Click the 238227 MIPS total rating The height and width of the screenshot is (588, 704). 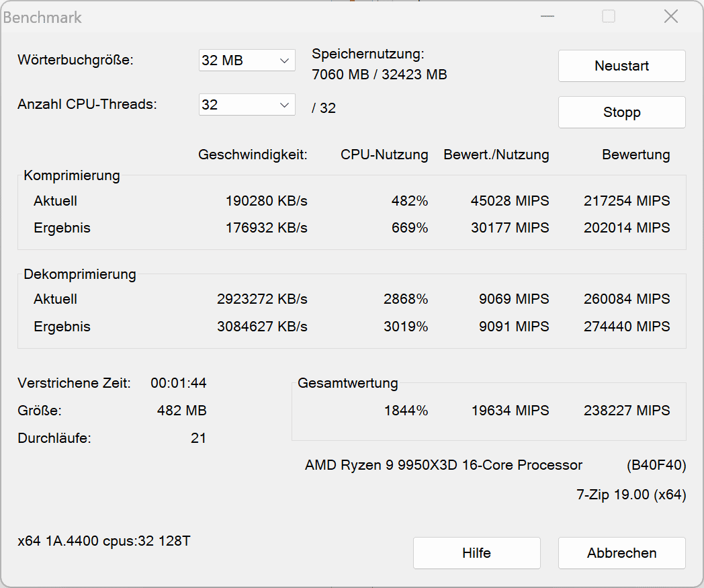coord(627,410)
